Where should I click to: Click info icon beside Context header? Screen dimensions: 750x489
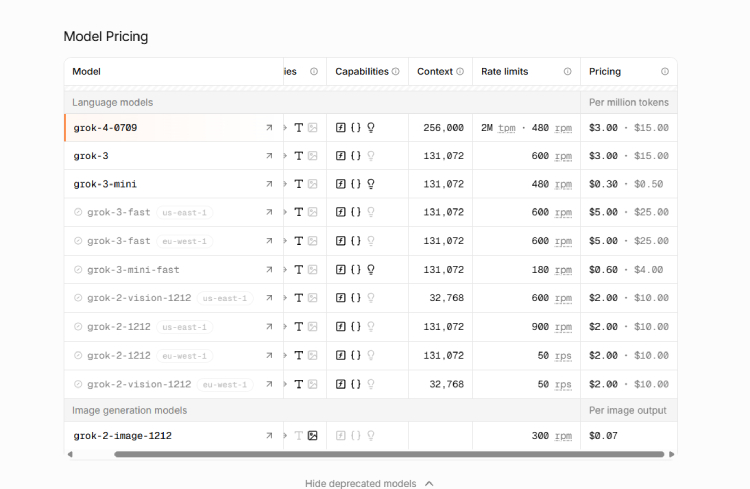pos(460,71)
